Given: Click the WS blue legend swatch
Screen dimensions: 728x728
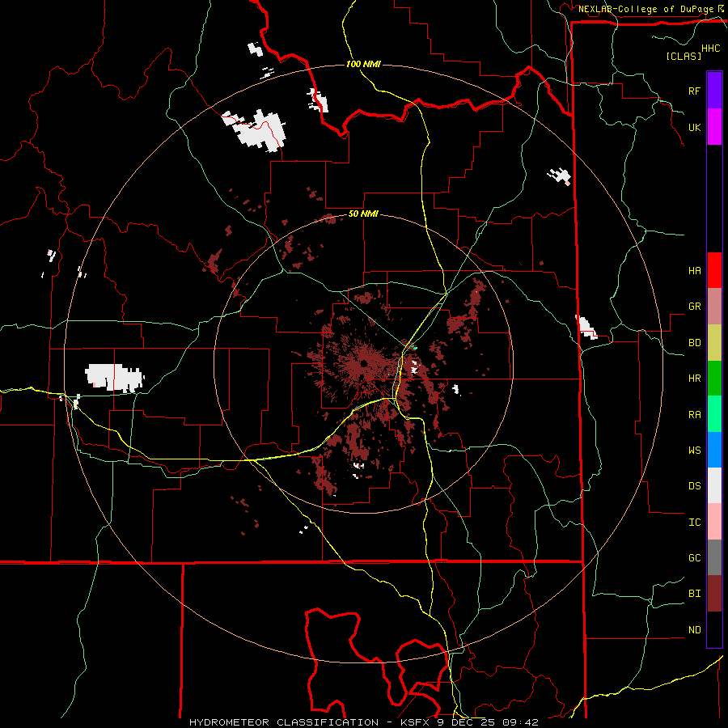Looking at the screenshot, I should [714, 450].
